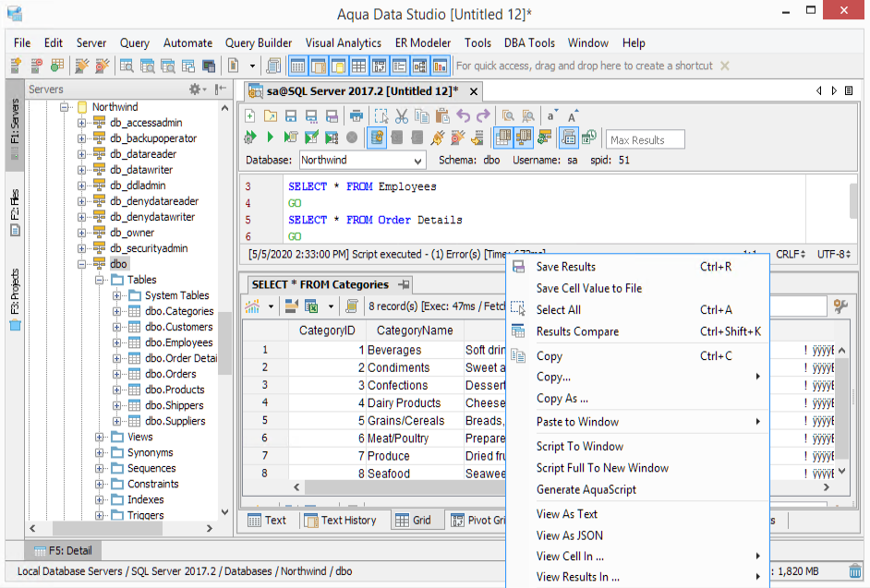Click the Servers panel settings gear icon
Image resolution: width=870 pixels, height=588 pixels.
tap(196, 90)
